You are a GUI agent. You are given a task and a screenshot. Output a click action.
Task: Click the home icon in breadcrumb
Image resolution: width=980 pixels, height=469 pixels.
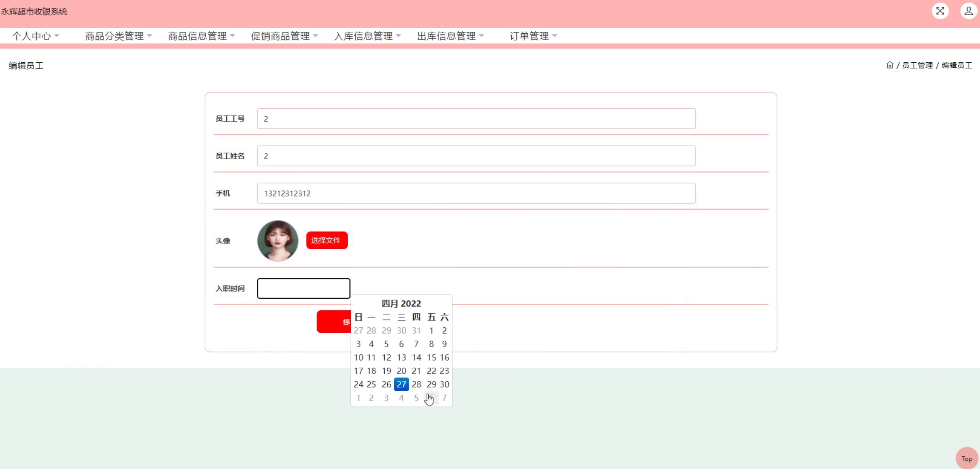pos(889,65)
